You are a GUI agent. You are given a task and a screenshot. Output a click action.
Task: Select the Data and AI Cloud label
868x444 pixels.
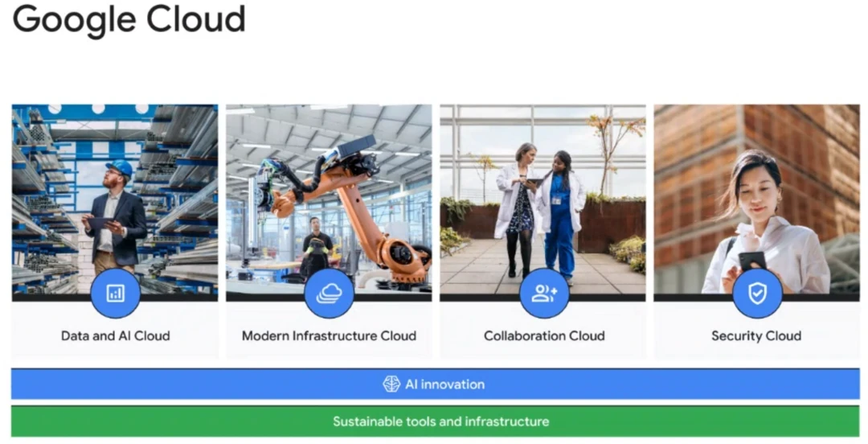(x=115, y=336)
